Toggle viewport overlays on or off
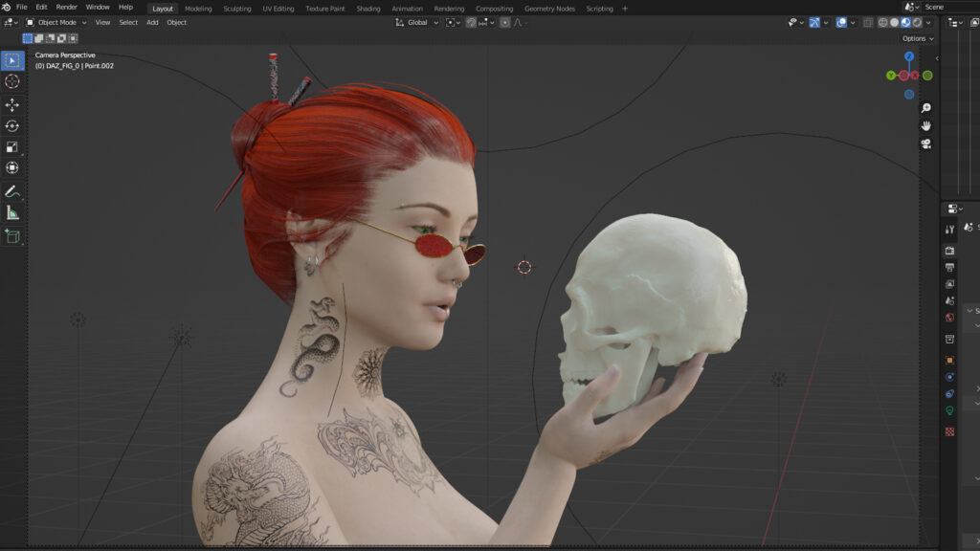The height and width of the screenshot is (551, 980). [x=841, y=22]
